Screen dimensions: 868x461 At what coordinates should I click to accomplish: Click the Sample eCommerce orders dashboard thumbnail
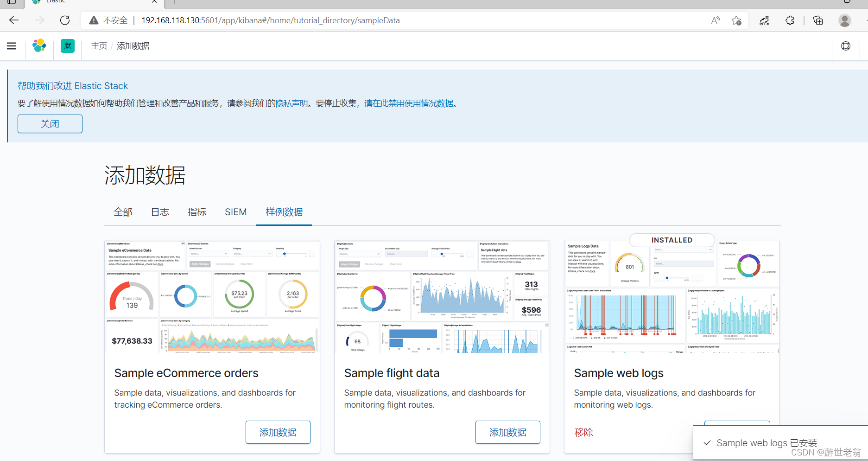[212, 296]
